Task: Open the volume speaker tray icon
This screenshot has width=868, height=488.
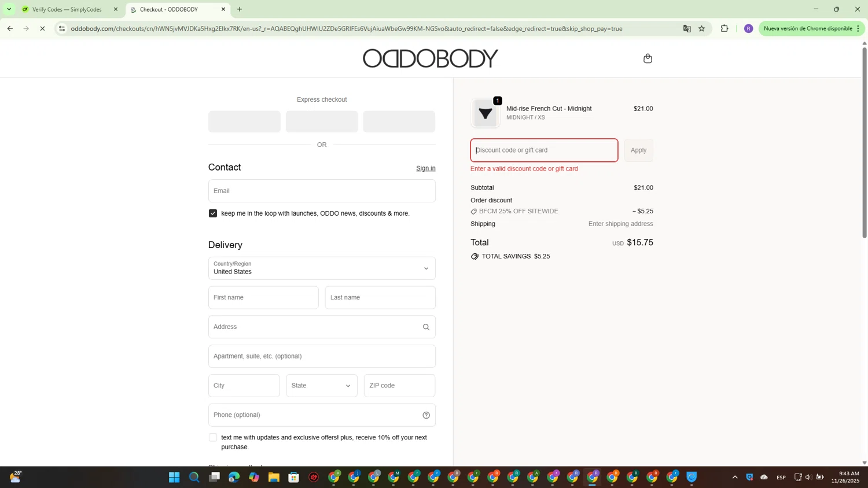Action: (x=808, y=477)
